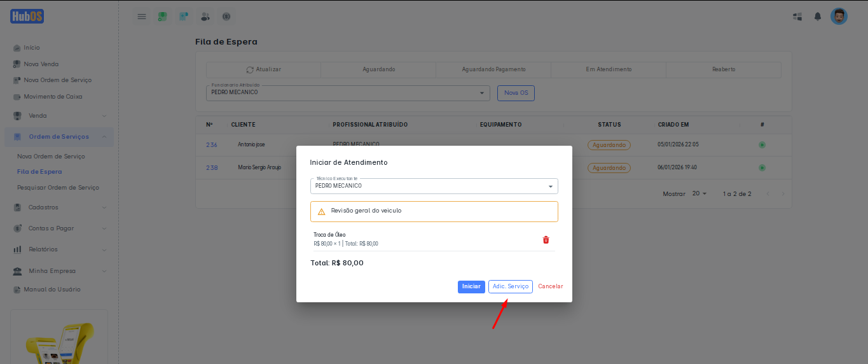Viewport: 868px width, 364px height.
Task: Open the Funcionário Atribuído dropdown
Action: coord(348,93)
